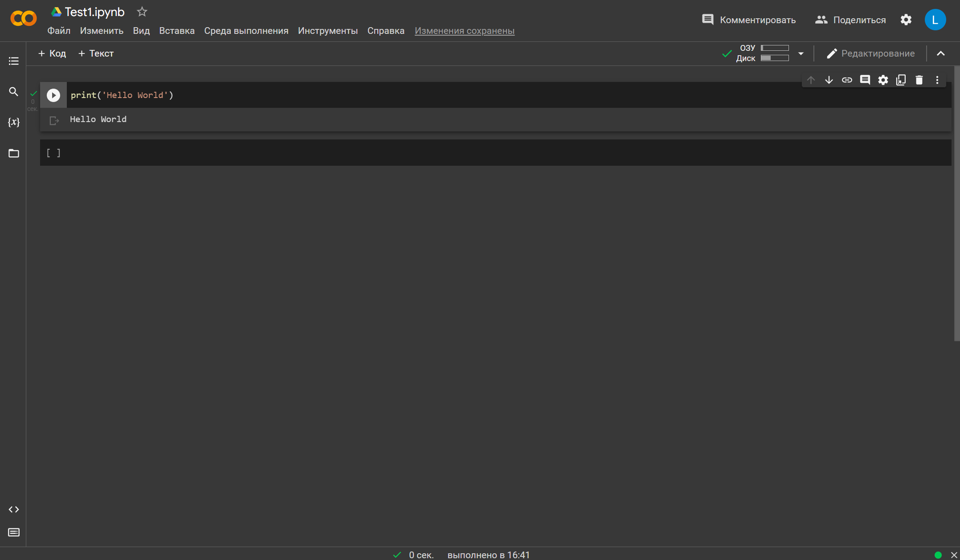Delete the selected cell

coord(919,80)
